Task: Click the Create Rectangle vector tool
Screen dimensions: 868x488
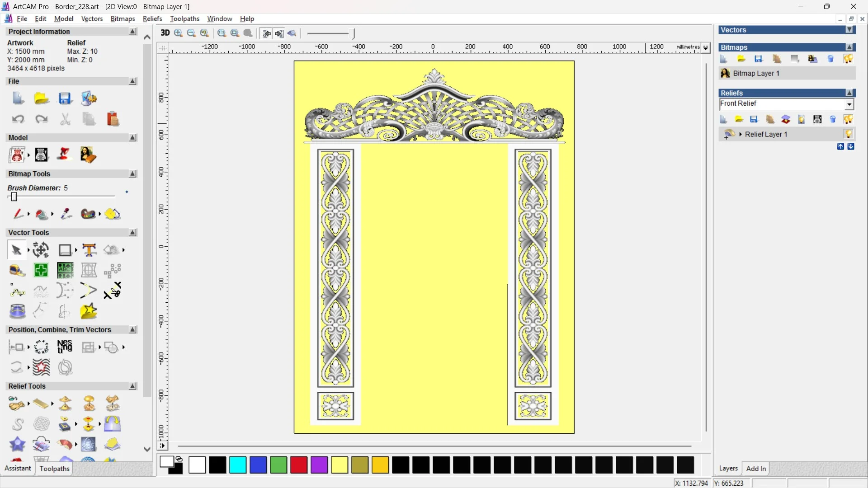Action: (65, 250)
